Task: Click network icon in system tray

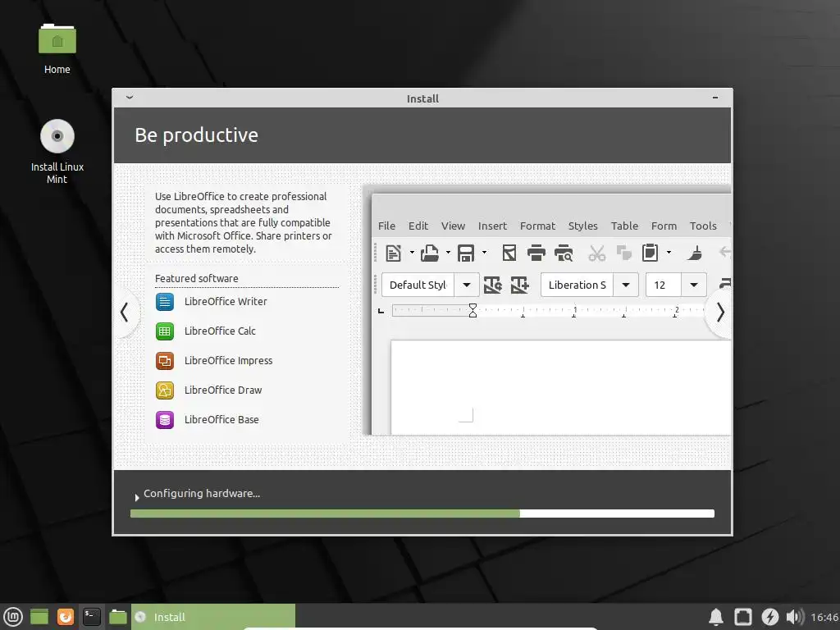Action: point(743,617)
